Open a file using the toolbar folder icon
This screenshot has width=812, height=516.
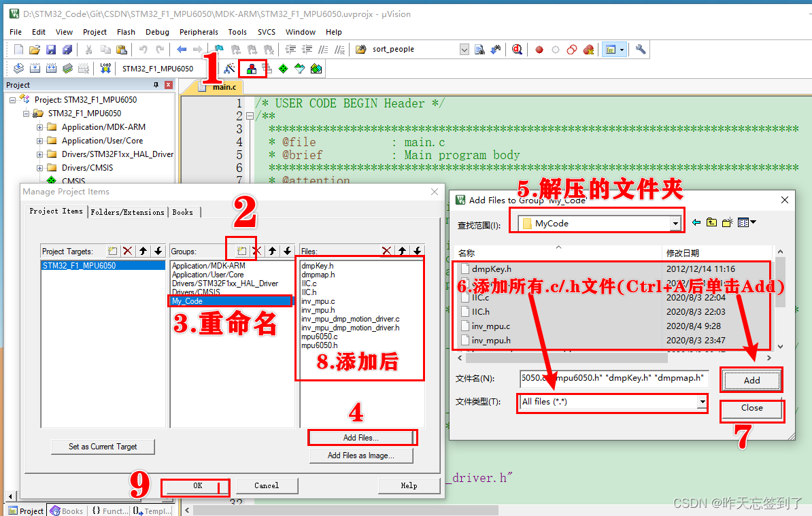click(35, 50)
